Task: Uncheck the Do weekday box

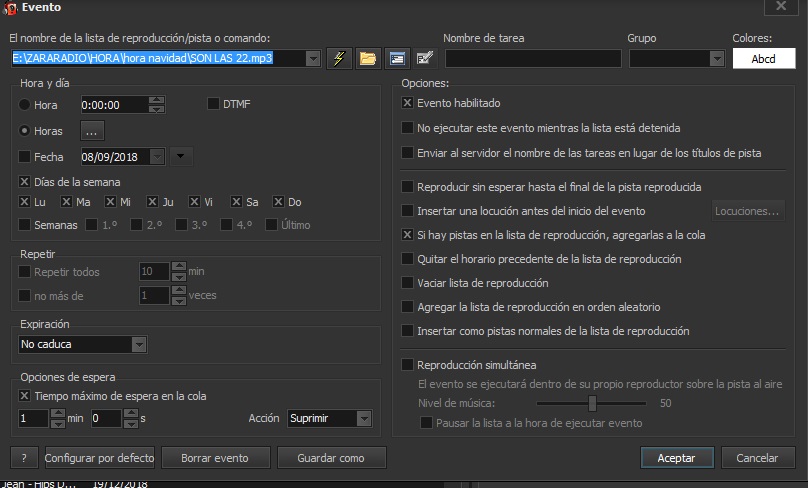Action: (x=278, y=201)
